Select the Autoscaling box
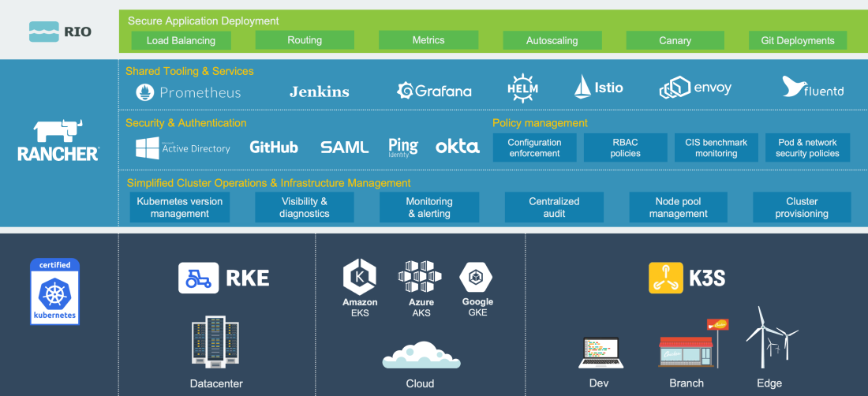868x396 pixels. pyautogui.click(x=552, y=40)
